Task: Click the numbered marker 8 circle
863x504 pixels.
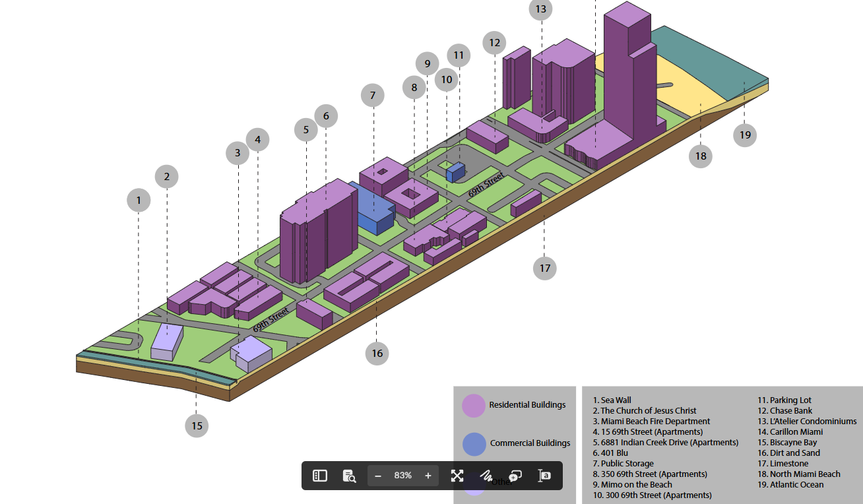Action: pyautogui.click(x=414, y=87)
